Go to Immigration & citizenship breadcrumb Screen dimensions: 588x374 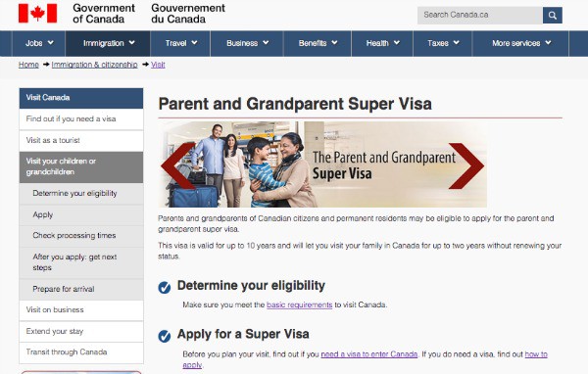94,65
